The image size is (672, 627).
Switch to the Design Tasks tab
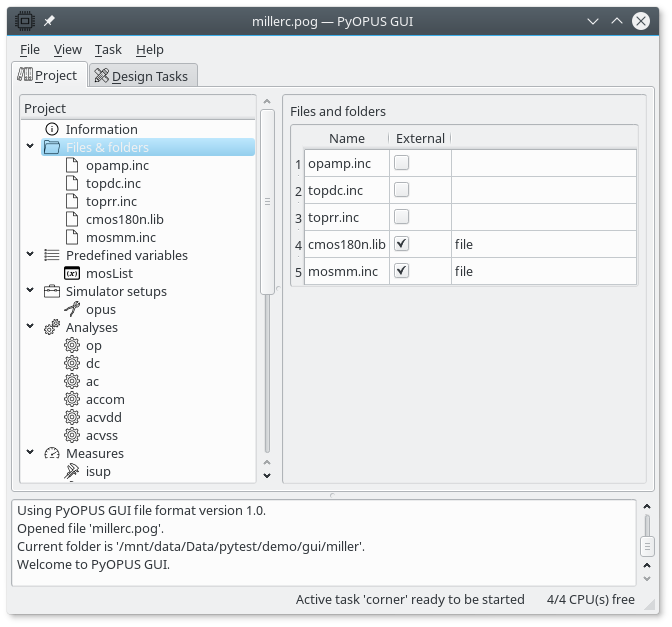pyautogui.click(x=143, y=76)
